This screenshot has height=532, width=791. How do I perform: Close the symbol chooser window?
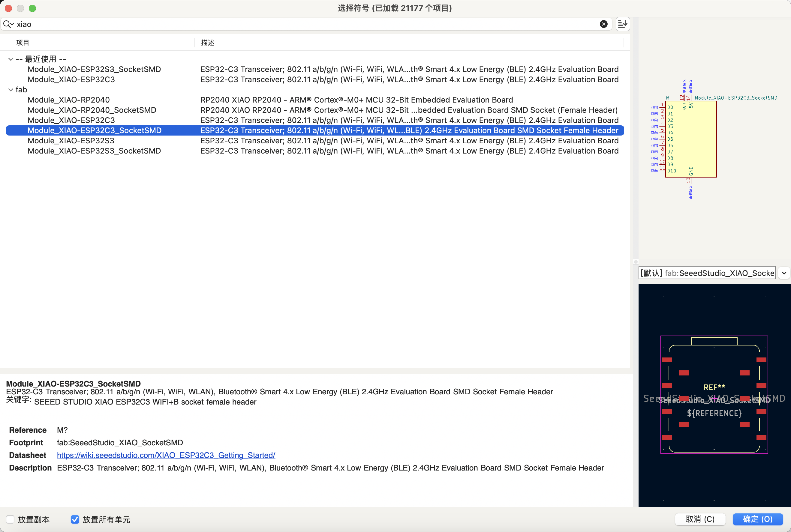[x=8, y=8]
